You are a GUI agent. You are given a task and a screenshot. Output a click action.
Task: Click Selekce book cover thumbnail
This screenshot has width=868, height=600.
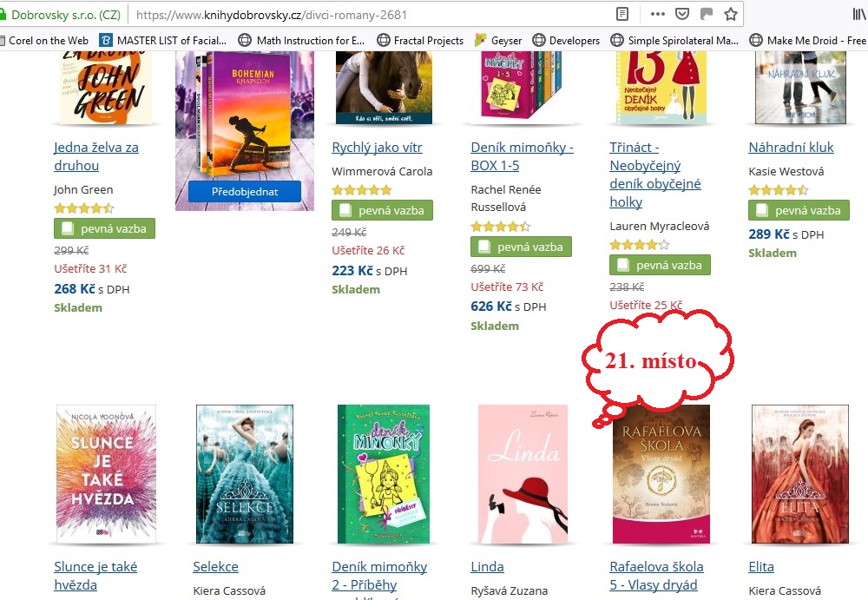(x=245, y=474)
